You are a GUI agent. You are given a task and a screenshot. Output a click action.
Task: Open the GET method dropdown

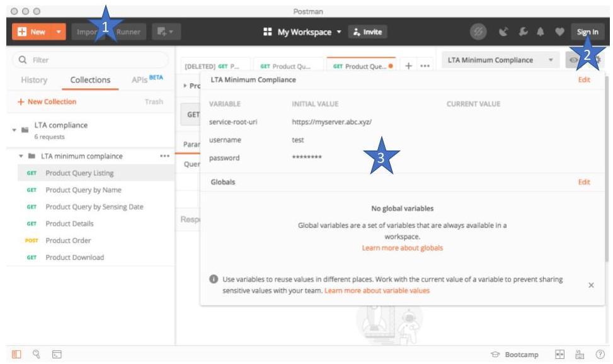[x=190, y=115]
